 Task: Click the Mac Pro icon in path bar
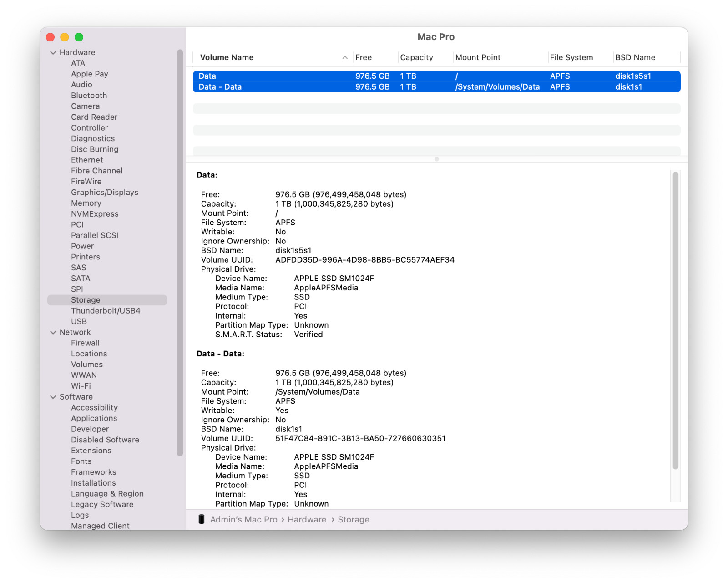pyautogui.click(x=202, y=519)
